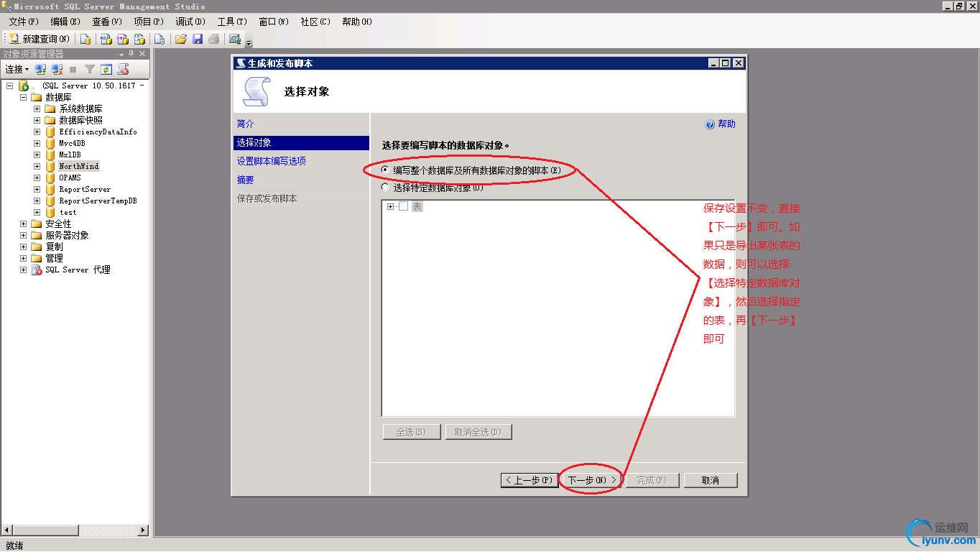Click the SQL Server Compact Query icon
Screen dimensions: 980x552
[x=160, y=39]
